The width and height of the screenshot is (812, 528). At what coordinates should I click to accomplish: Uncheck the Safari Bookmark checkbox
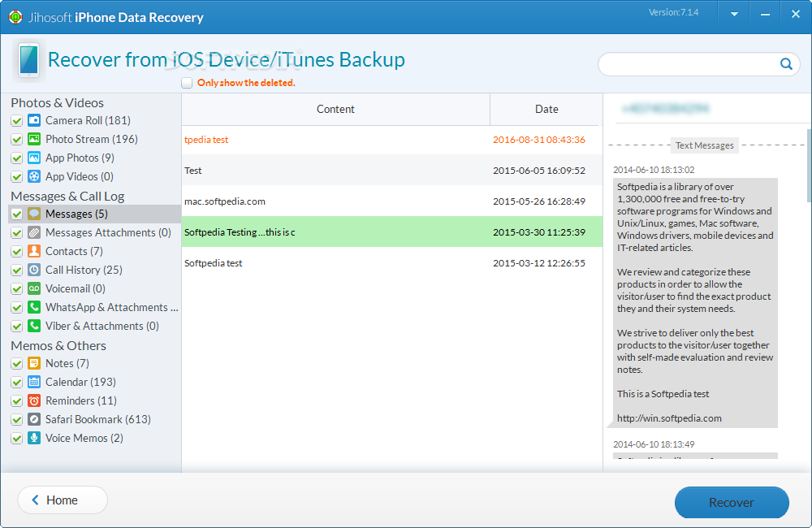point(16,420)
